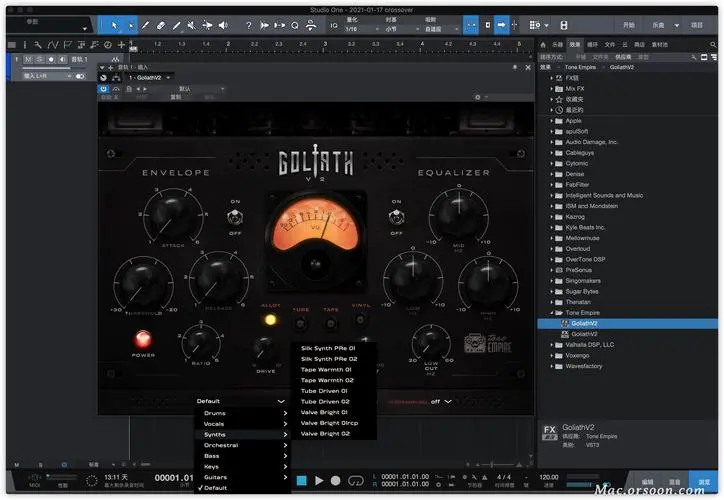
Task: Click the red POWER button on Goliath
Action: (x=143, y=339)
